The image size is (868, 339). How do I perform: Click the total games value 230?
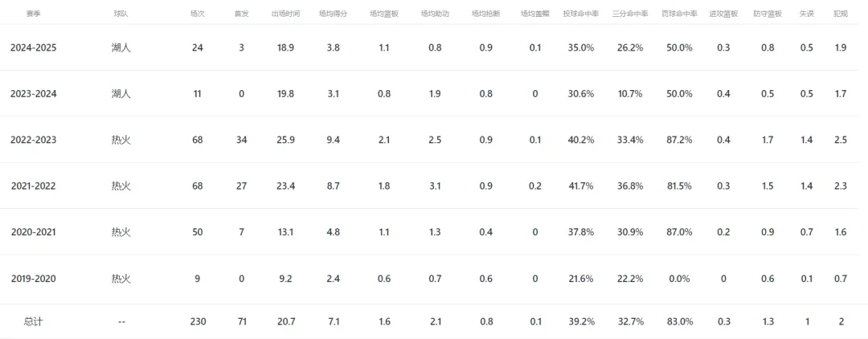pos(198,321)
